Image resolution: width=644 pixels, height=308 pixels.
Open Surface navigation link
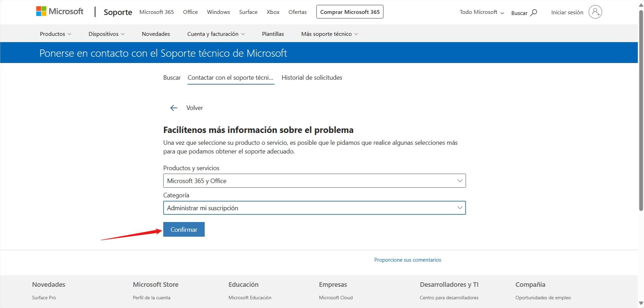(248, 12)
